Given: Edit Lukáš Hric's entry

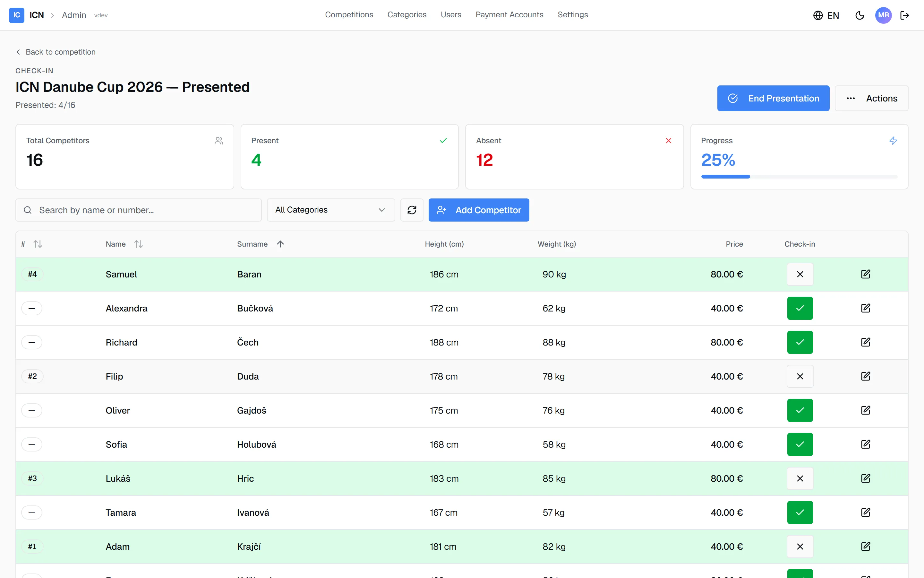Looking at the screenshot, I should pyautogui.click(x=866, y=478).
